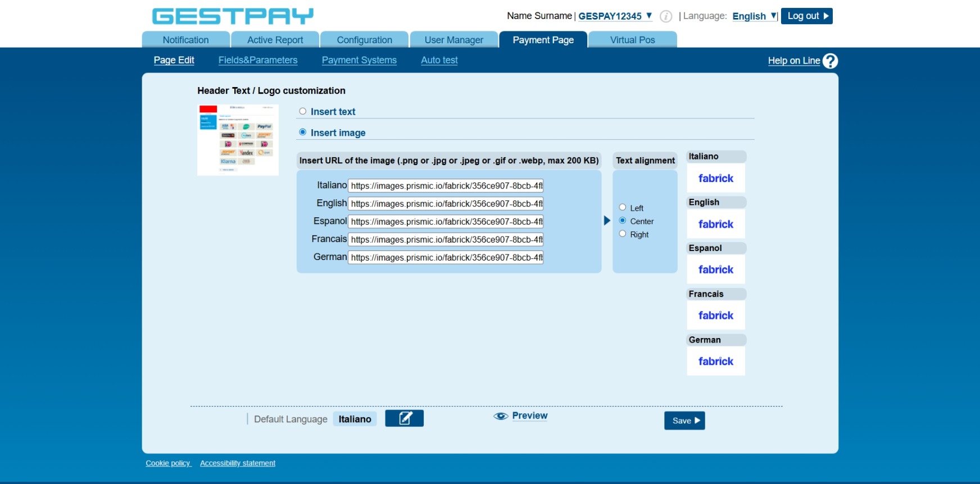
Task: Expand the GESPAY12345 account dropdown
Action: coord(615,16)
